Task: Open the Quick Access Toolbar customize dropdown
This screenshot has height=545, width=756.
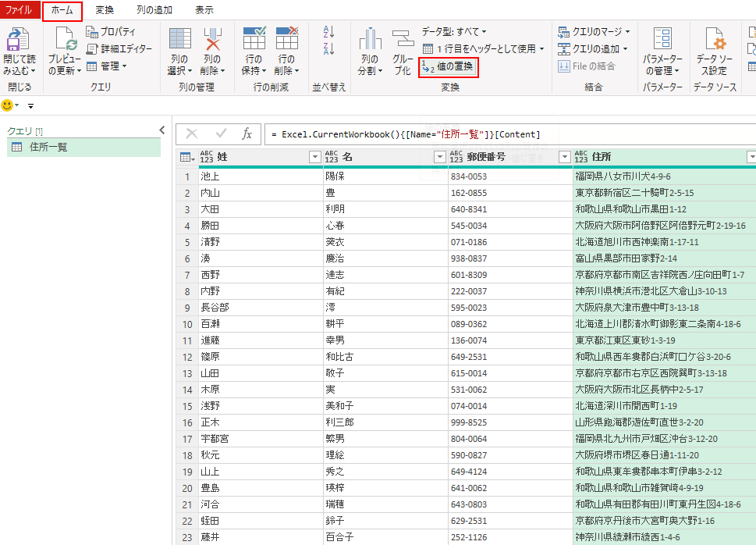Action: point(31,105)
